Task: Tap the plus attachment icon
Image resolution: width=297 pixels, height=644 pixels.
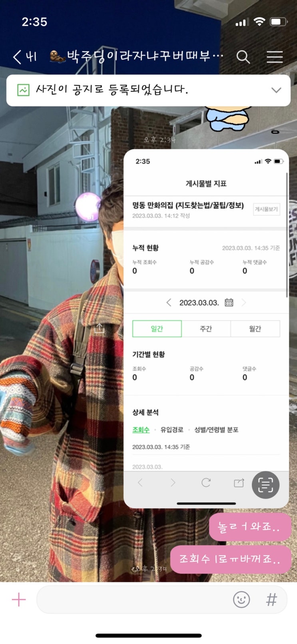Action: click(x=19, y=599)
